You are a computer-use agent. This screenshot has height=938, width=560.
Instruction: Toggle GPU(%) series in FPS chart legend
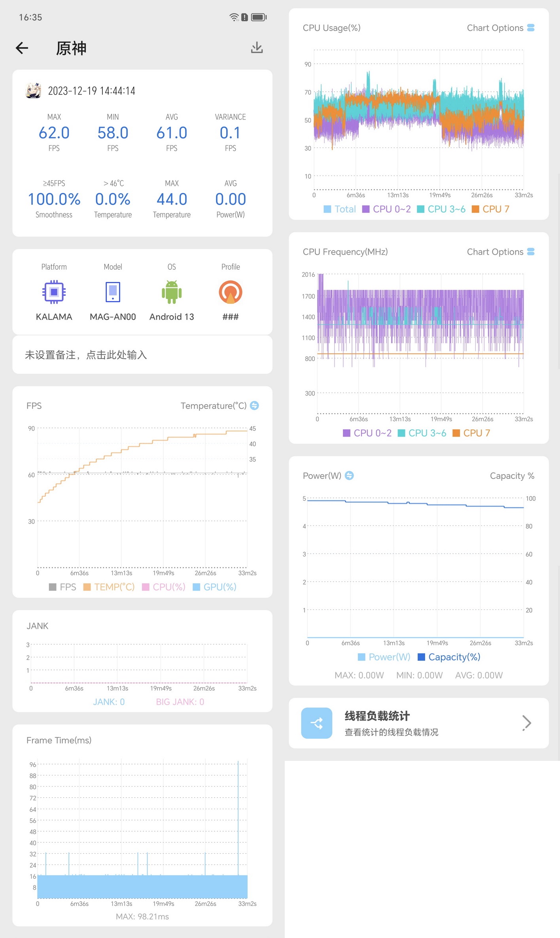tap(215, 587)
